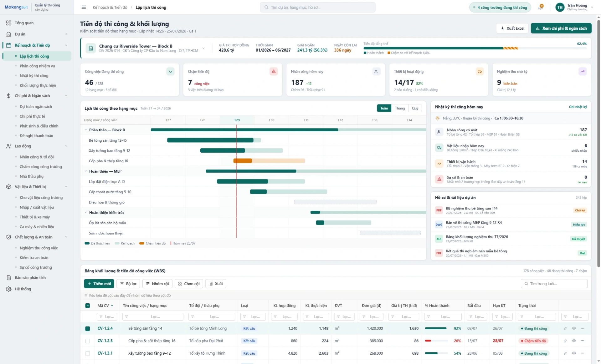Uncheck the CV-1.2.4 row checkbox
The image size is (601, 364).
pyautogui.click(x=88, y=329)
